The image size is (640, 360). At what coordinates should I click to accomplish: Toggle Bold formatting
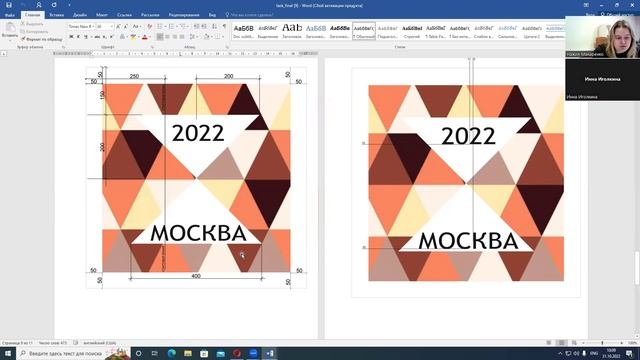71,37
